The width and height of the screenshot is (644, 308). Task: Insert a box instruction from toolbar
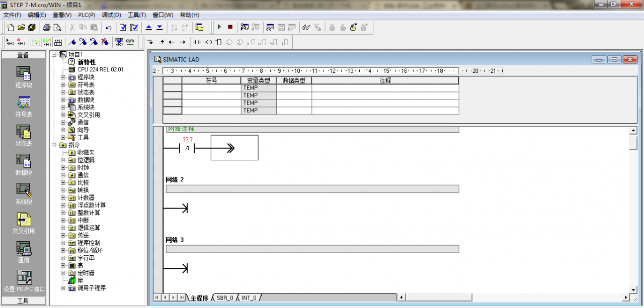pos(219,42)
